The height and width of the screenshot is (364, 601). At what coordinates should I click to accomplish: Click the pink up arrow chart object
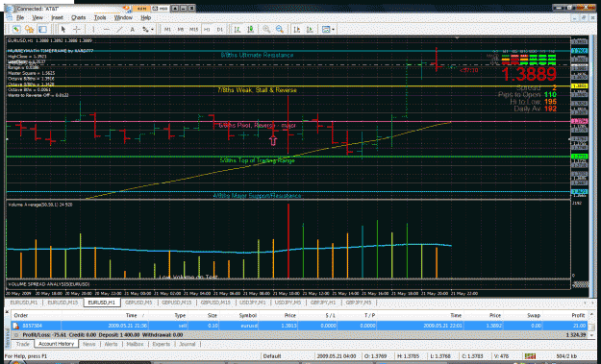[273, 140]
